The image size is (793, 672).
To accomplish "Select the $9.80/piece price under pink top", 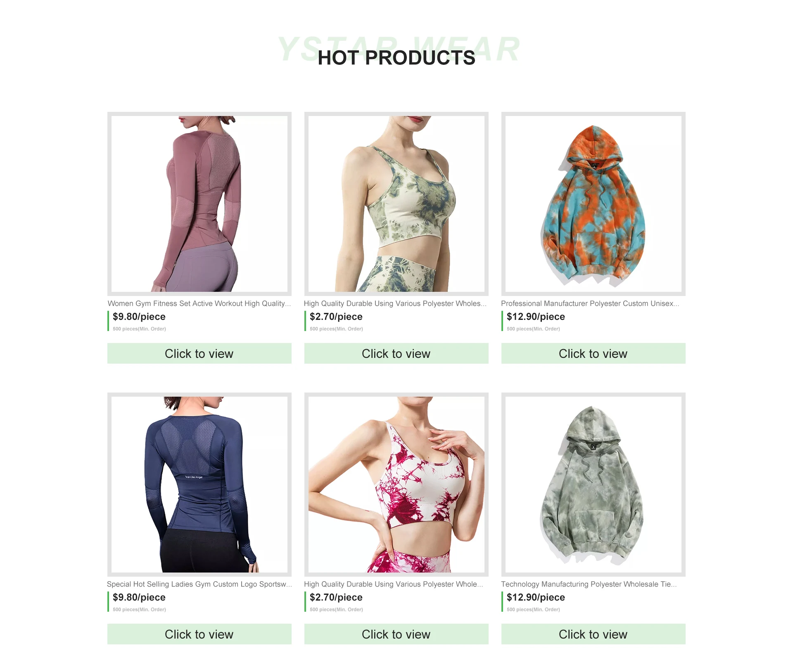I will coord(139,317).
